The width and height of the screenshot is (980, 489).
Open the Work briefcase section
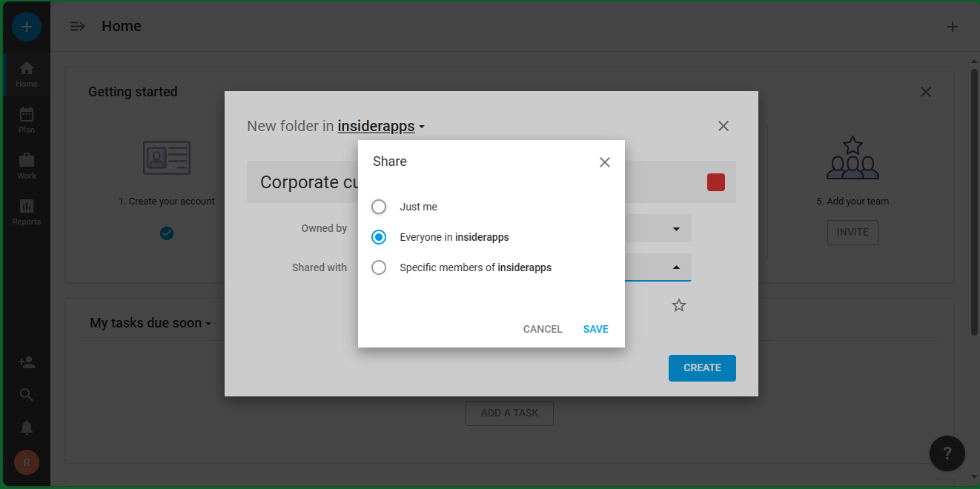(27, 166)
